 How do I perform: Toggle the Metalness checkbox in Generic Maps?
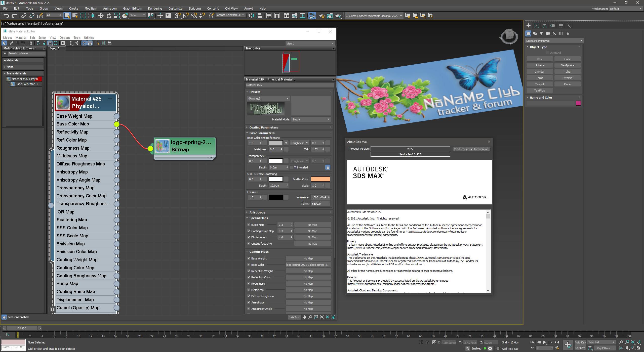249,290
